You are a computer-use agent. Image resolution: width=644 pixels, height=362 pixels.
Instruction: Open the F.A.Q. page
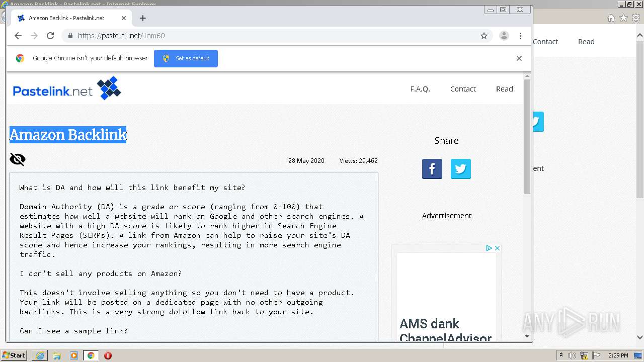420,89
